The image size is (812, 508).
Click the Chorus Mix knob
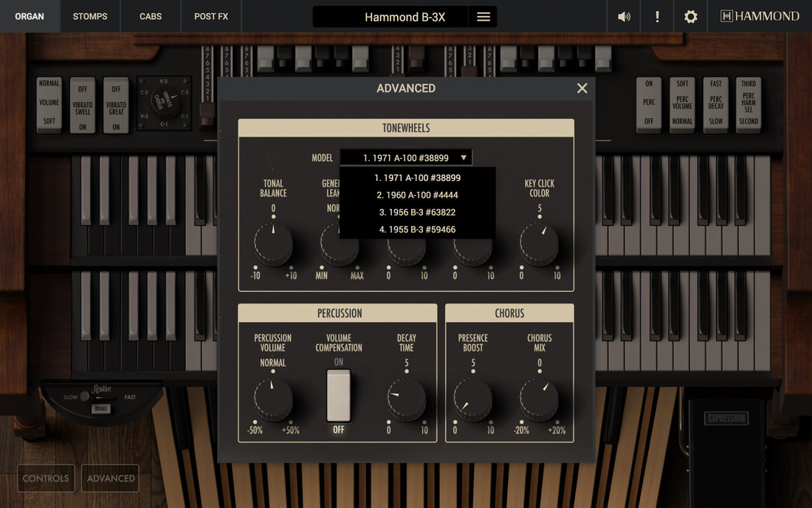pos(539,399)
